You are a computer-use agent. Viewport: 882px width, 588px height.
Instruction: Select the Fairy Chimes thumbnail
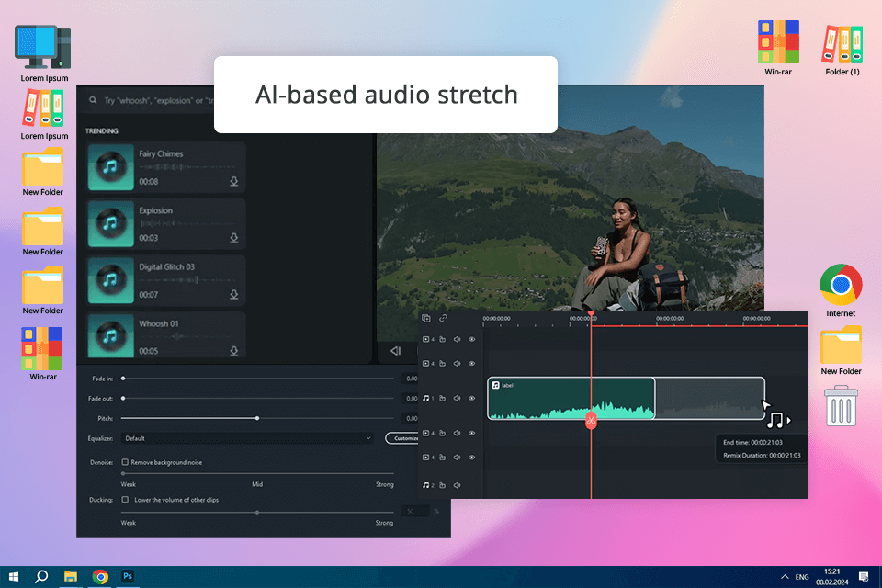pos(111,167)
